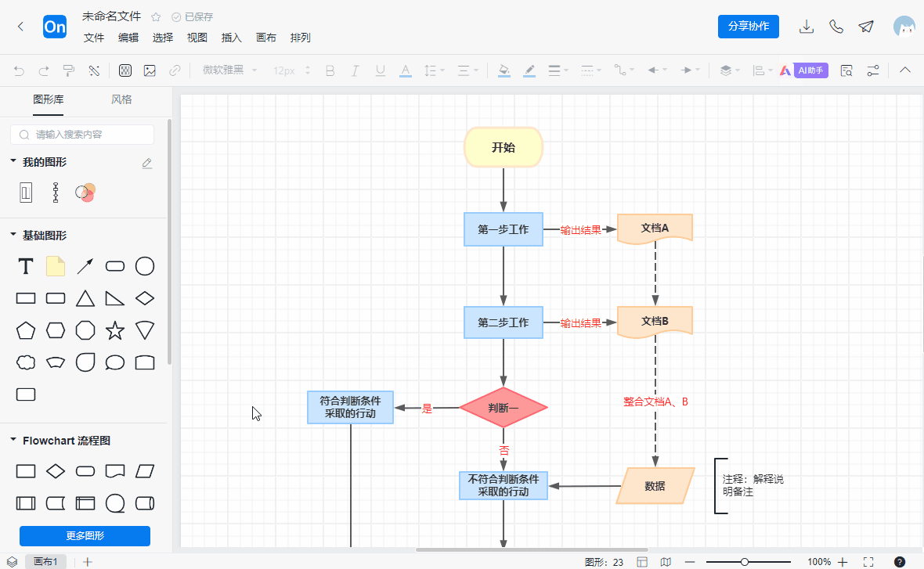Click the back arrow beside the On logo

(x=20, y=27)
